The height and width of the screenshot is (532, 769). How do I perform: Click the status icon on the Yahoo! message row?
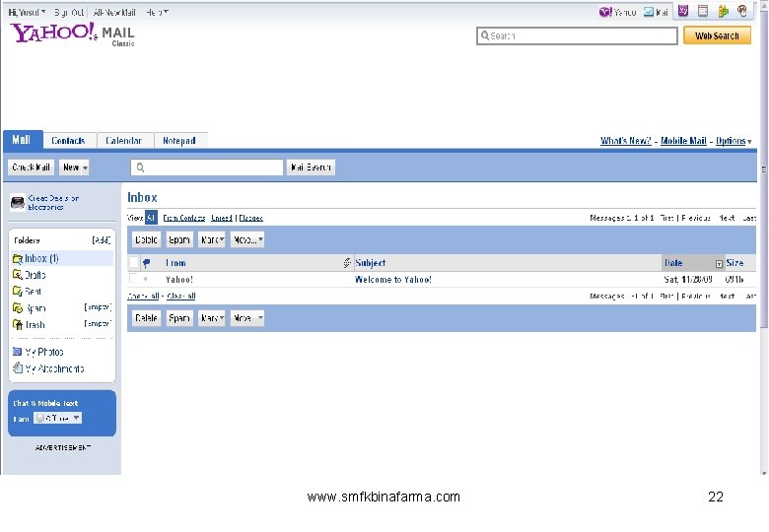pos(146,279)
